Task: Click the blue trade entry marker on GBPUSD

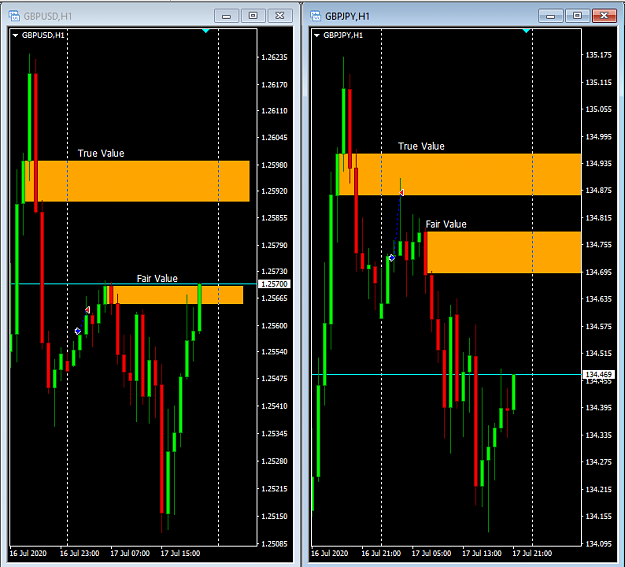Action: pos(78,331)
